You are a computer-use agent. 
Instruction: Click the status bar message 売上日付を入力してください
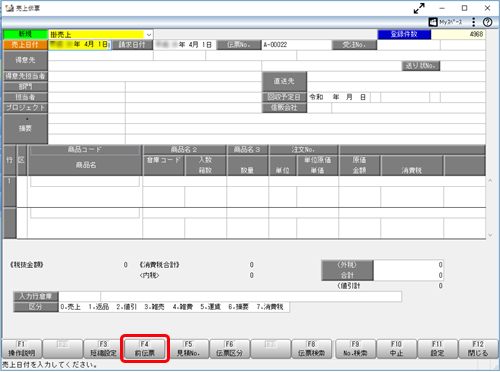click(x=49, y=365)
